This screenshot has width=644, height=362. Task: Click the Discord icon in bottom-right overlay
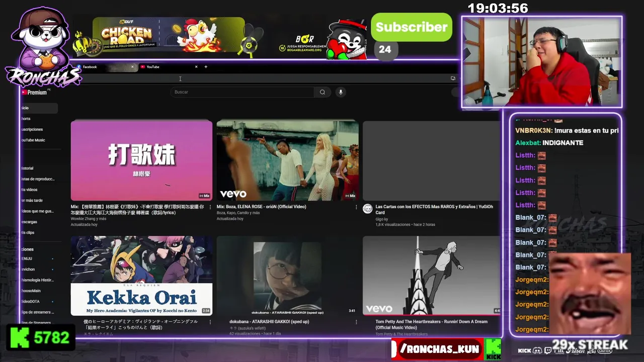pos(537,350)
